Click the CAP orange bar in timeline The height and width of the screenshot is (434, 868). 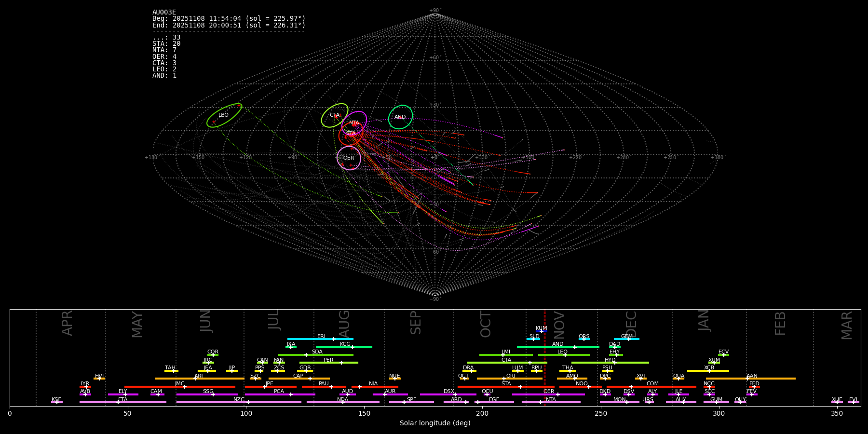click(299, 379)
